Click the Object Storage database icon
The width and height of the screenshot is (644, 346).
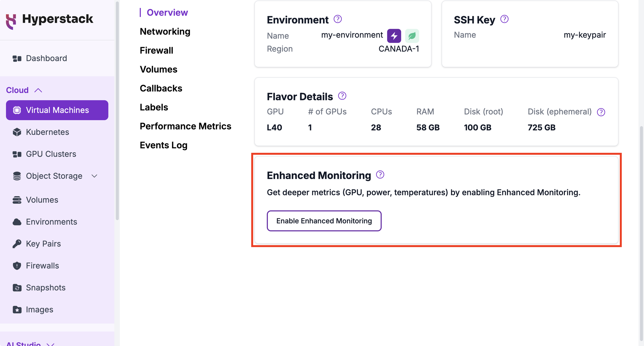[x=17, y=176]
